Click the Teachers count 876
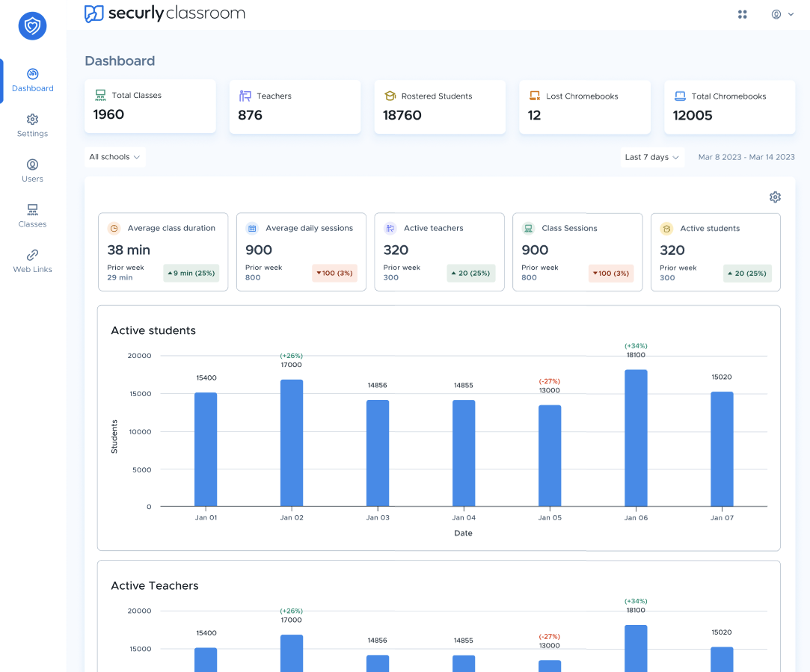The width and height of the screenshot is (810, 672). tap(250, 115)
